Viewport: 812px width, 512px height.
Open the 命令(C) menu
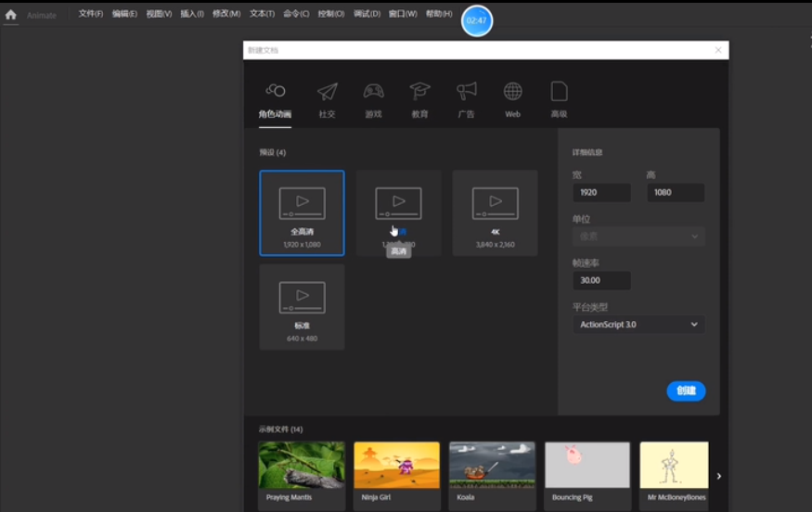coord(296,14)
